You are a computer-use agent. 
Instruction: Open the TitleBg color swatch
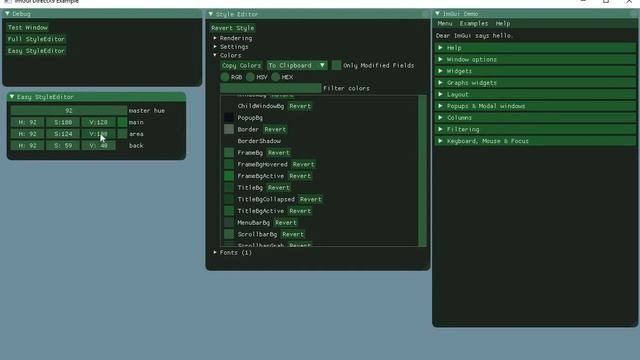click(x=229, y=188)
